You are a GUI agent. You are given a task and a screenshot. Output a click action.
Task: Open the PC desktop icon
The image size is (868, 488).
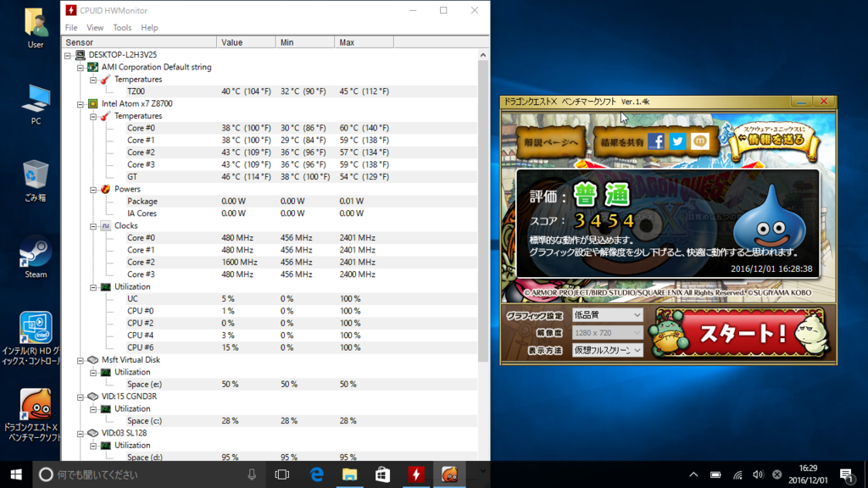coord(36,104)
